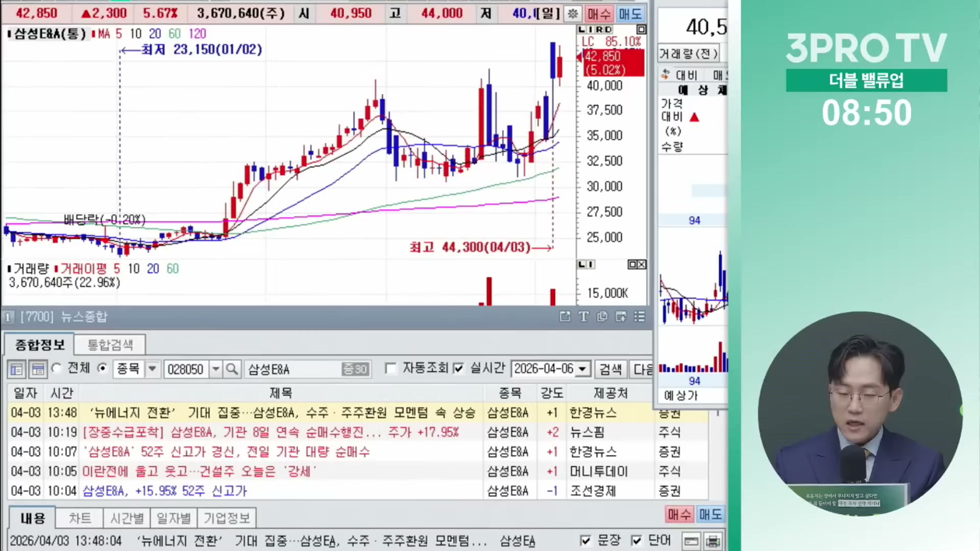Click the swap arrows icon beside 대비

coord(665,75)
